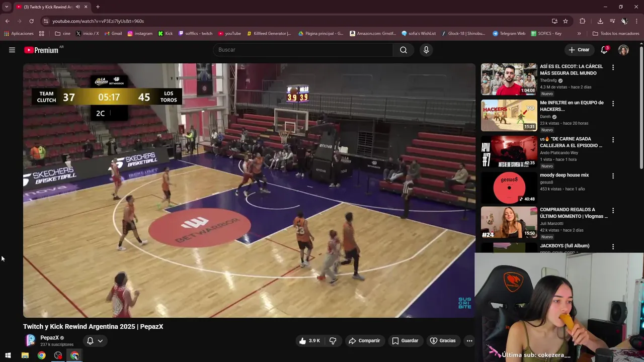
Task: Reload the page in browser
Action: 31,21
